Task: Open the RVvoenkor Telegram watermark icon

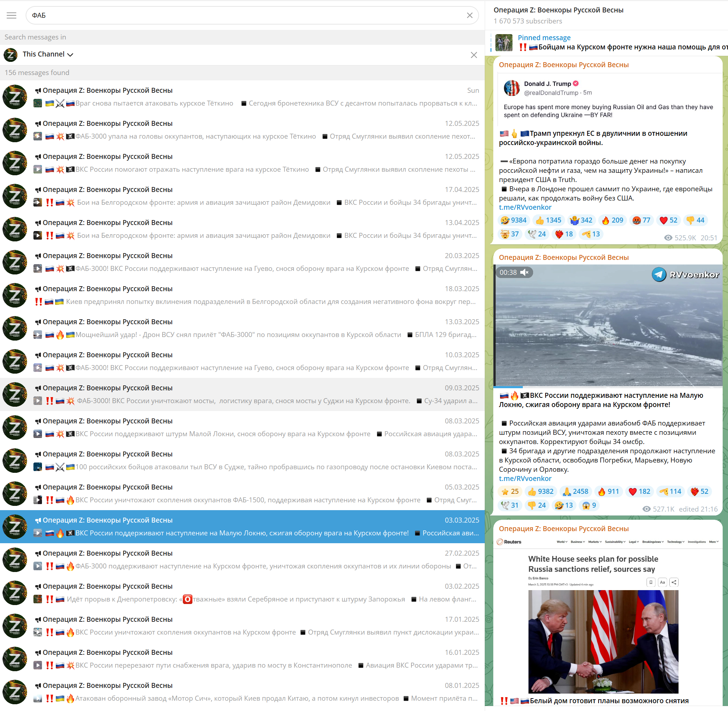Action: tap(659, 274)
